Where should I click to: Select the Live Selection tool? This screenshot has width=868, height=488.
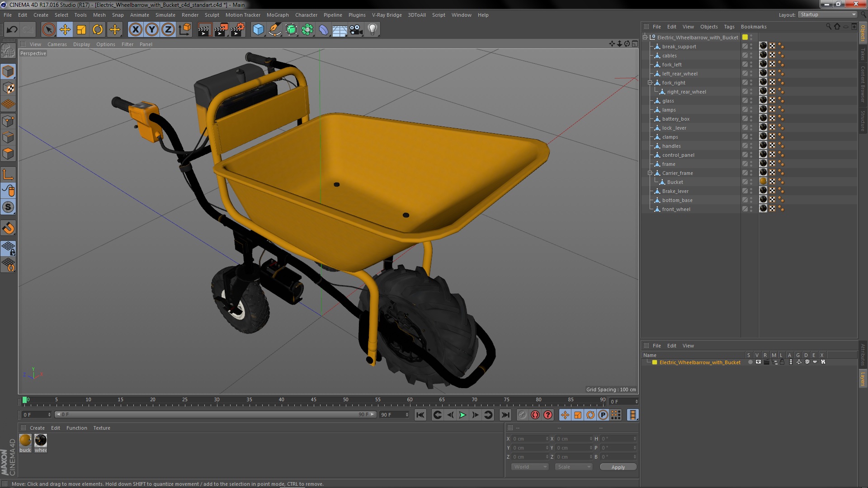[x=48, y=30]
